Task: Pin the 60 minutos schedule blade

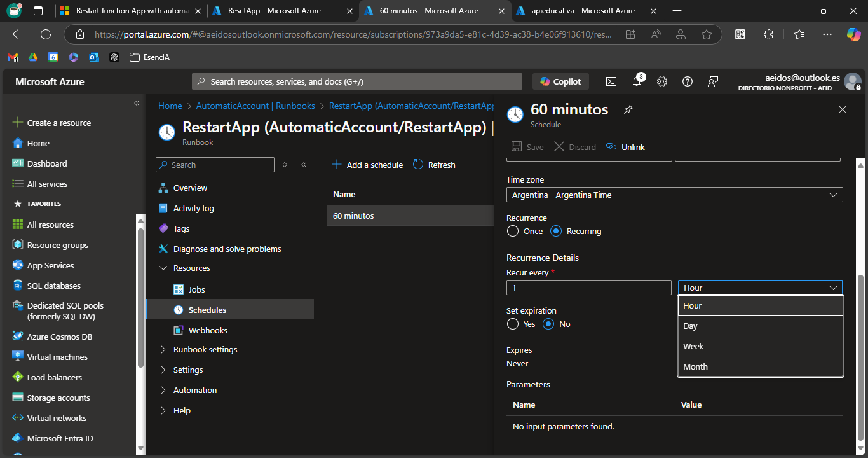Action: pos(628,109)
